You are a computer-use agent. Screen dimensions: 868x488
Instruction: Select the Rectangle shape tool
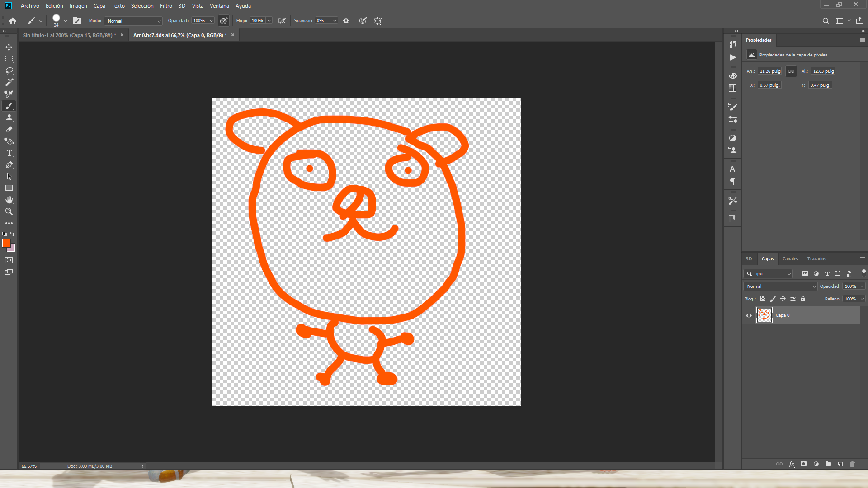9,188
